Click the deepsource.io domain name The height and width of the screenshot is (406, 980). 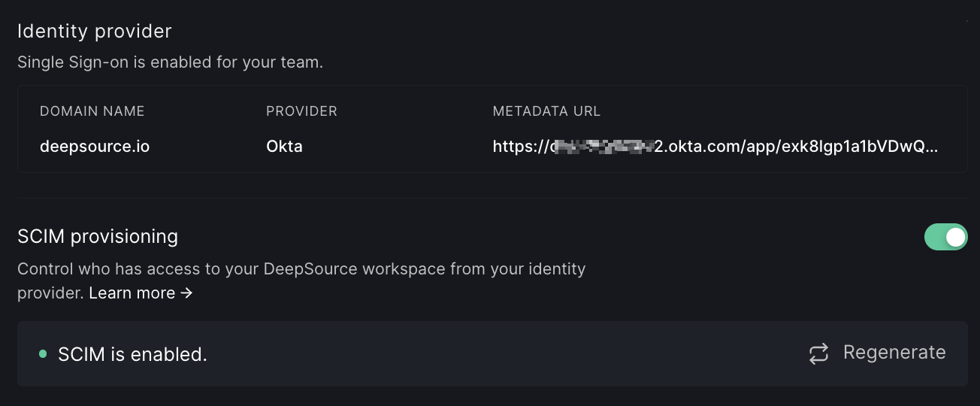coord(95,147)
